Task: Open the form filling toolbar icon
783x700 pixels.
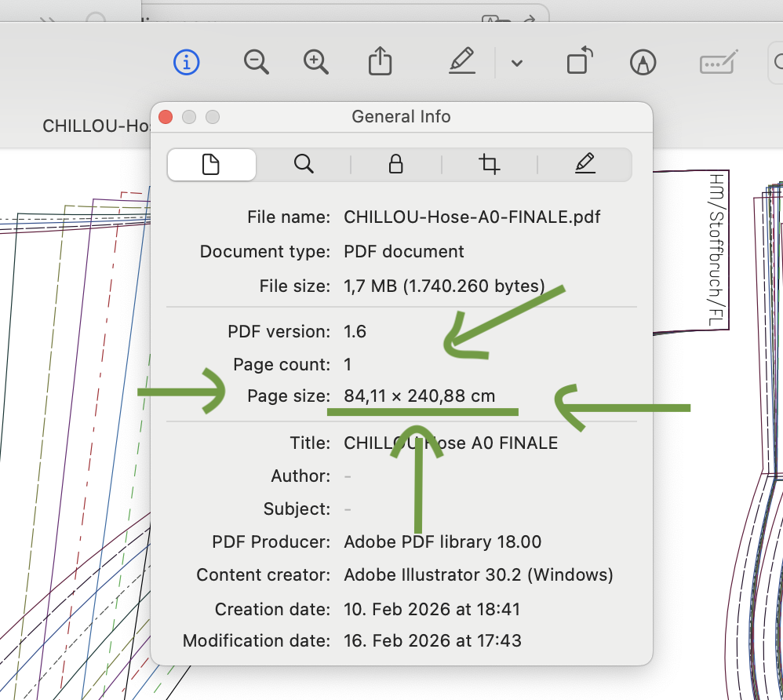Action: click(719, 62)
